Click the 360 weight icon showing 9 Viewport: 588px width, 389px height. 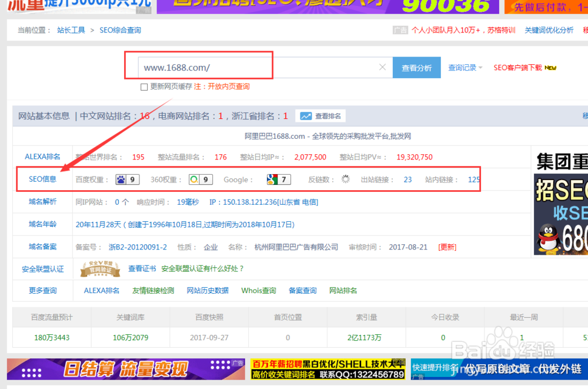click(201, 179)
